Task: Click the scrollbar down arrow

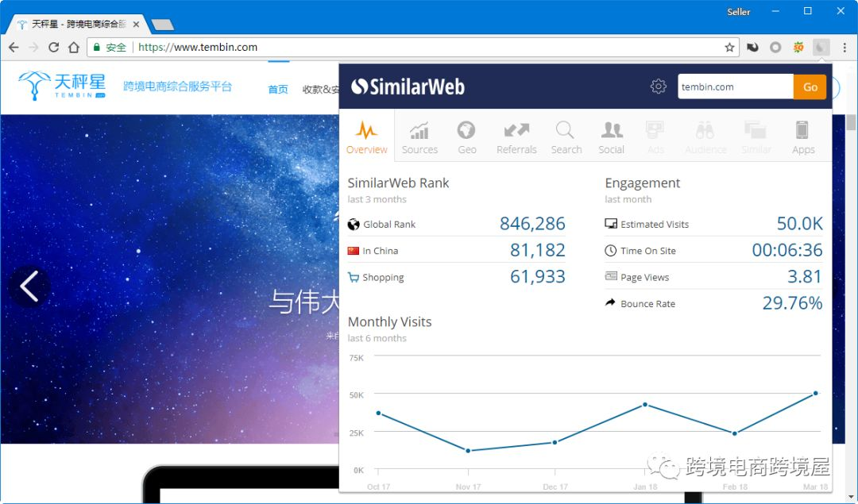Action: pyautogui.click(x=851, y=497)
